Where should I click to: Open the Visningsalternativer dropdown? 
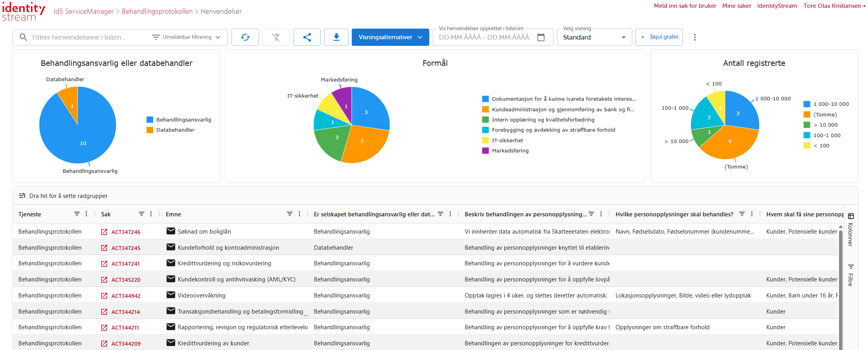[x=390, y=37]
